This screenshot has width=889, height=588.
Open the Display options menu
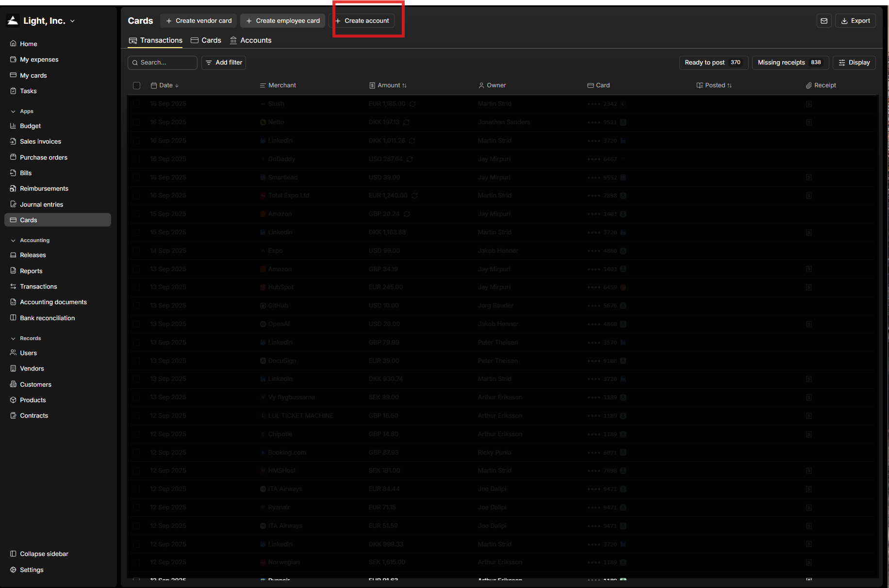(x=854, y=63)
